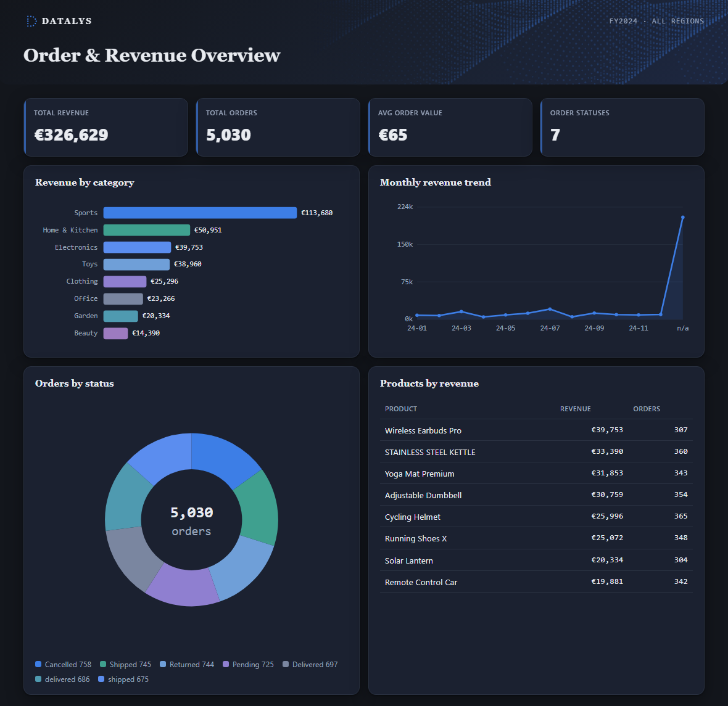Click the €33,390 revenue cell
The height and width of the screenshot is (706, 728).
(x=607, y=451)
